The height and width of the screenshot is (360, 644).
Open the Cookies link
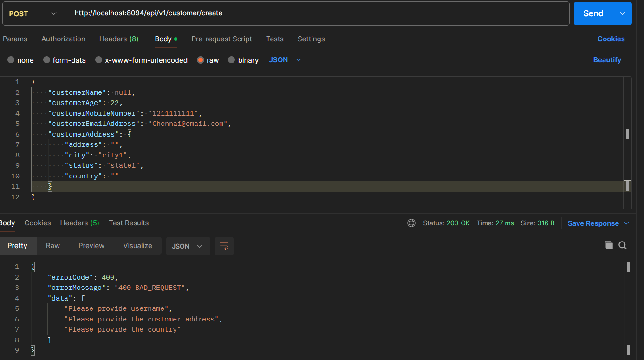tap(611, 39)
